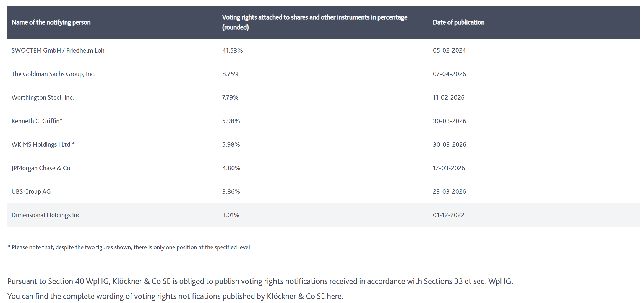
Task: Click the 'Date of publication' column header
Action: click(x=458, y=22)
